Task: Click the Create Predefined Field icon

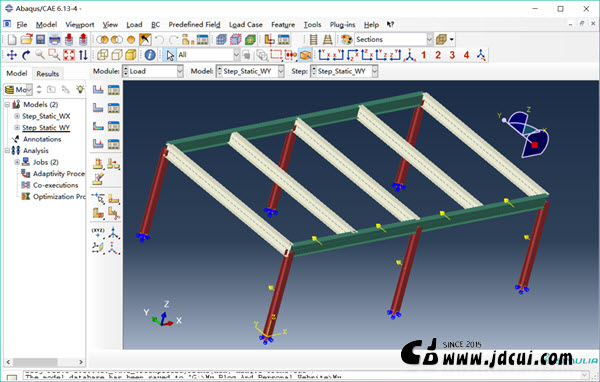Action: click(98, 126)
